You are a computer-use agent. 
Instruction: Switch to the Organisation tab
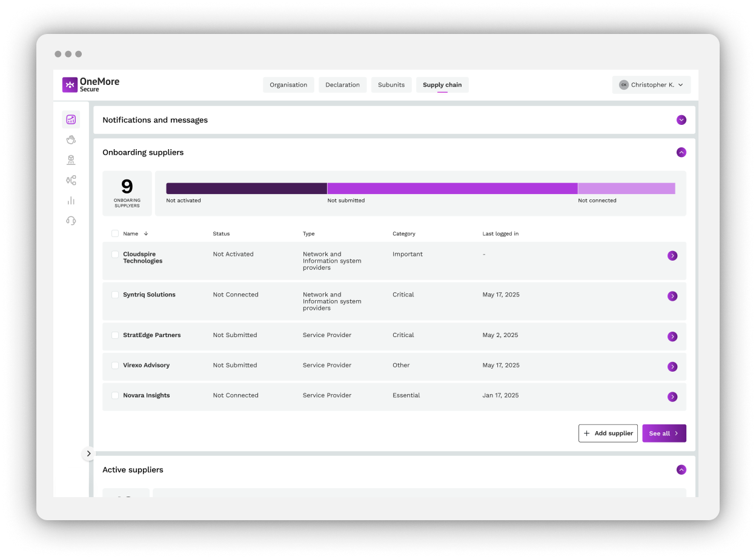288,84
